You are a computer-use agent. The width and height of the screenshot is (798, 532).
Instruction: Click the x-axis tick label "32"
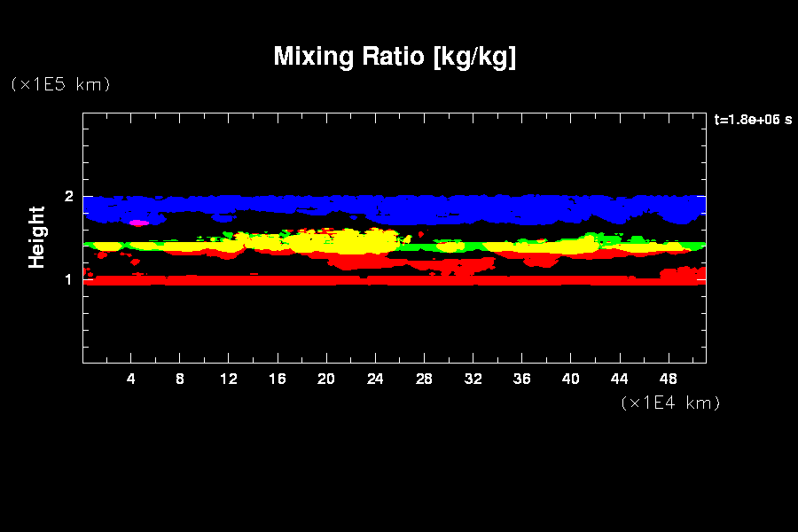click(473, 379)
